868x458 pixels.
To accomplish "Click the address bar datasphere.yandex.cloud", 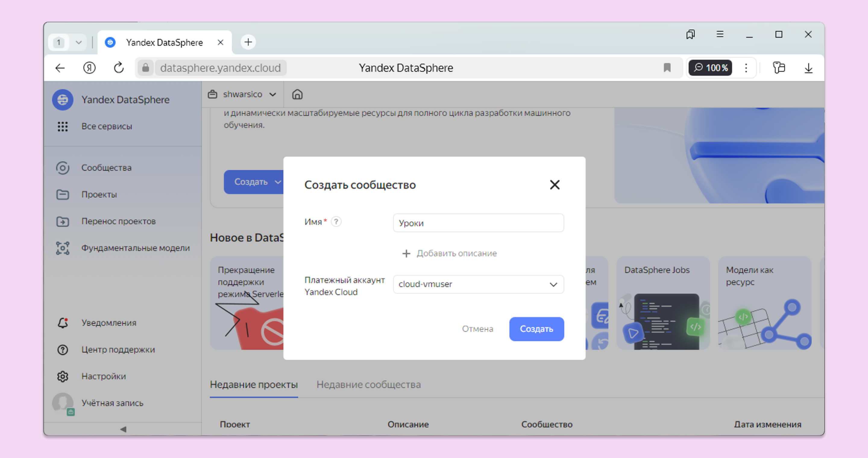I will (220, 68).
